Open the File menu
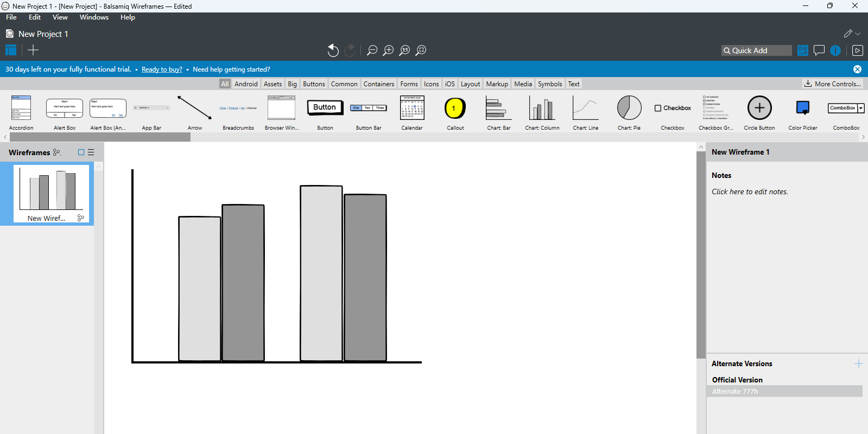 11,17
